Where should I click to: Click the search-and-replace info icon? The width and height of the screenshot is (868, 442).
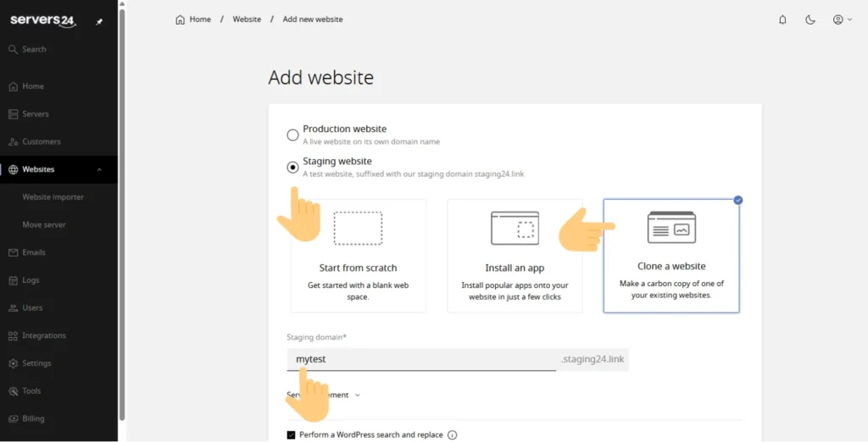pyautogui.click(x=453, y=435)
